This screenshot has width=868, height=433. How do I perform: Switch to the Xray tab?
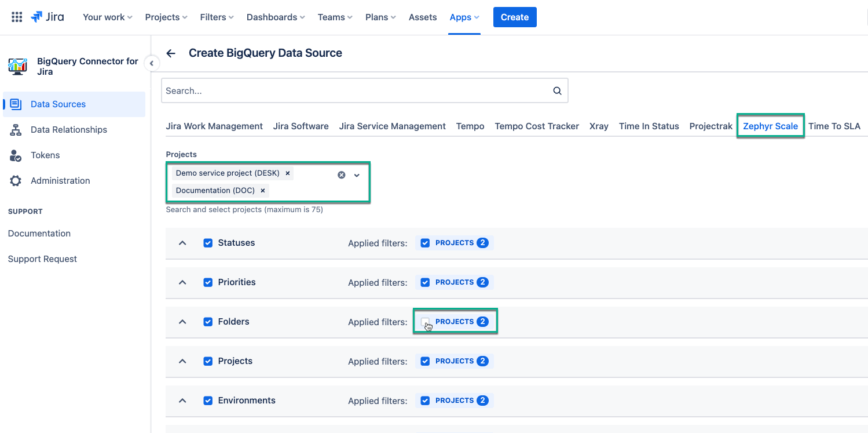pos(598,126)
